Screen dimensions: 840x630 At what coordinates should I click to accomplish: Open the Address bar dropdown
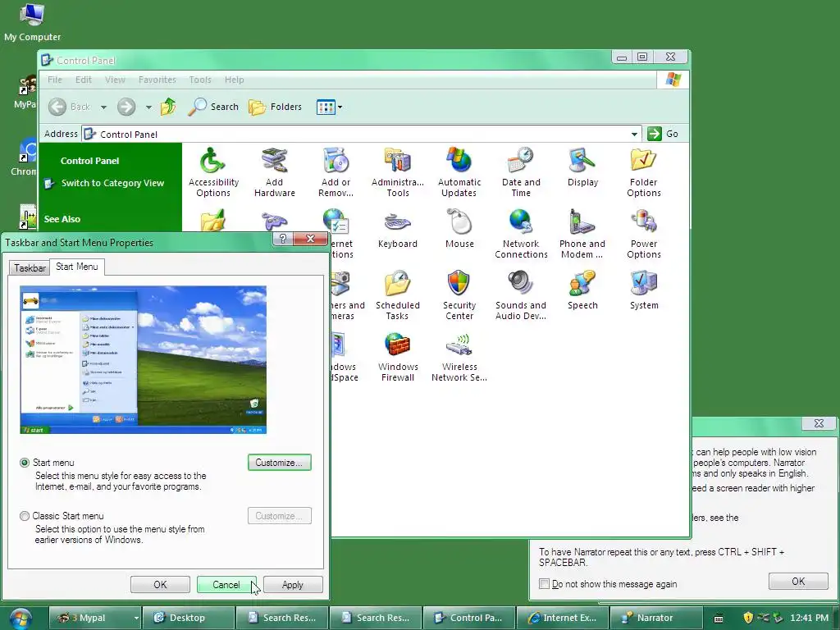(634, 134)
